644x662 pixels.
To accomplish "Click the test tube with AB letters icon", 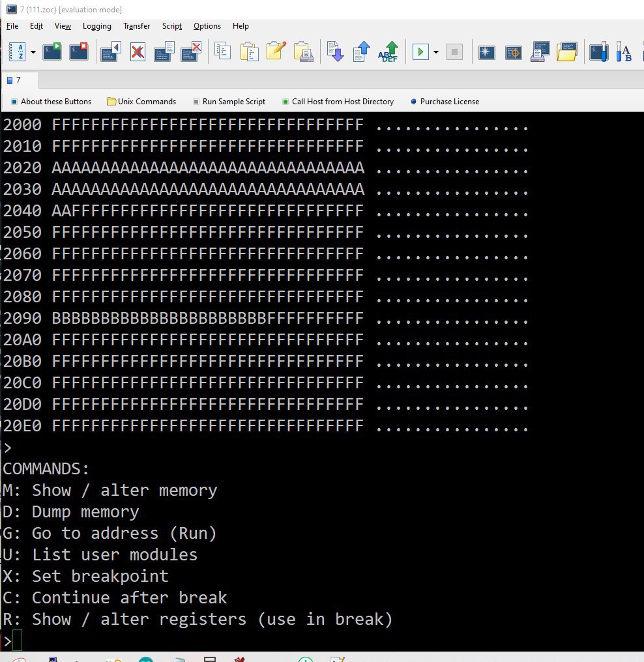I will click(x=624, y=52).
